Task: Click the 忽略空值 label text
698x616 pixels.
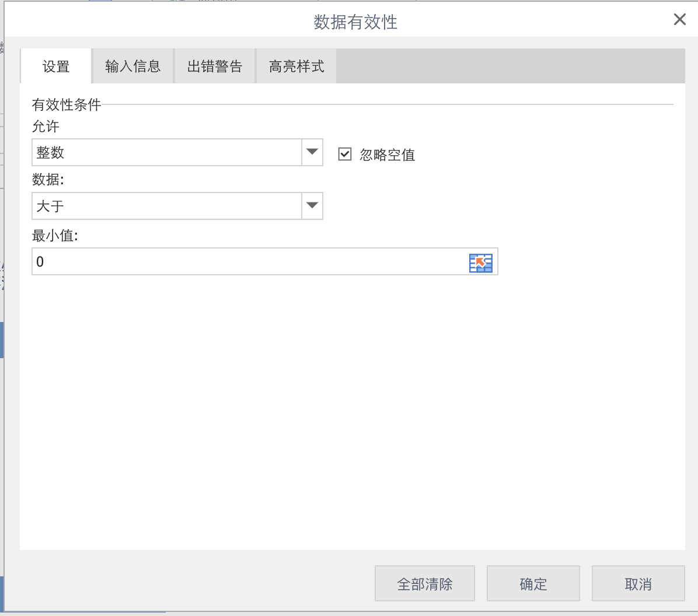Action: coord(387,155)
